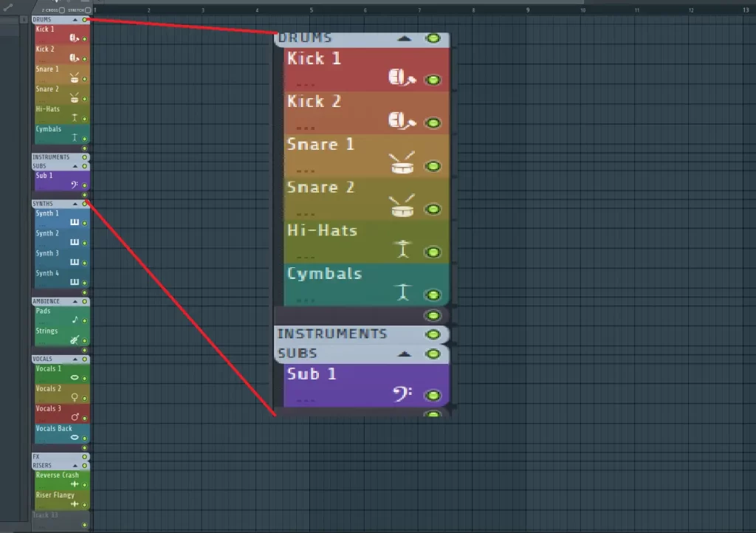Mute the Strings track using its green LED

84,341
